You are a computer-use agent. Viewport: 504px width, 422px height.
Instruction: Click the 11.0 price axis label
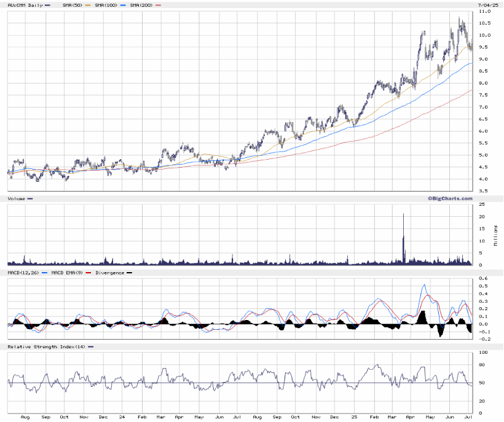pyautogui.click(x=484, y=12)
